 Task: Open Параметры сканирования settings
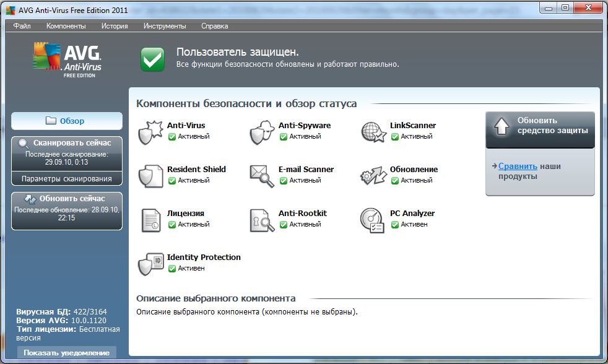pyautogui.click(x=67, y=179)
